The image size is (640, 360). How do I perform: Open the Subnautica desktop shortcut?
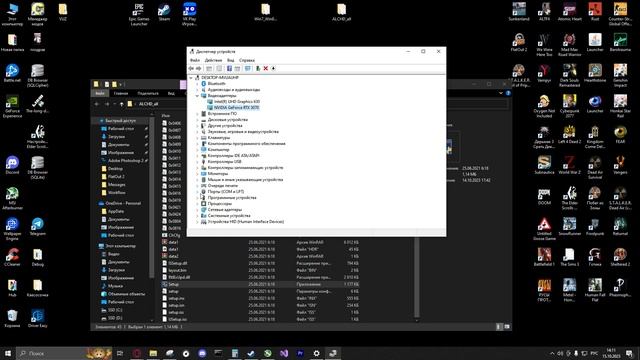point(544,165)
